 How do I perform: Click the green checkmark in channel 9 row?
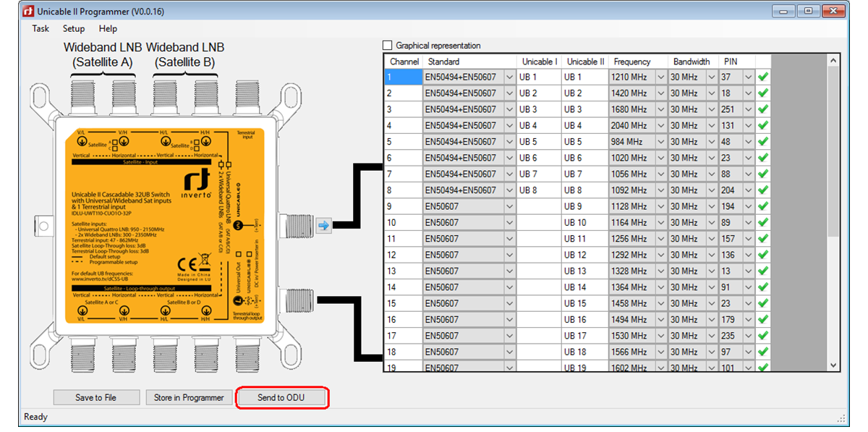[x=763, y=206]
